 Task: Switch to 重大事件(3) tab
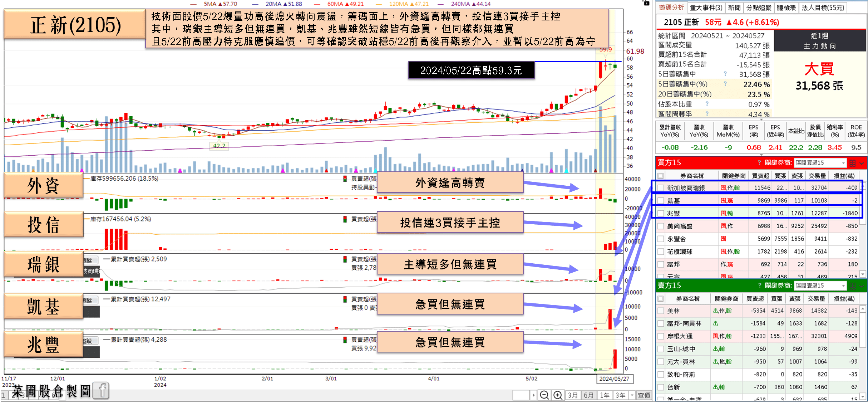point(706,8)
